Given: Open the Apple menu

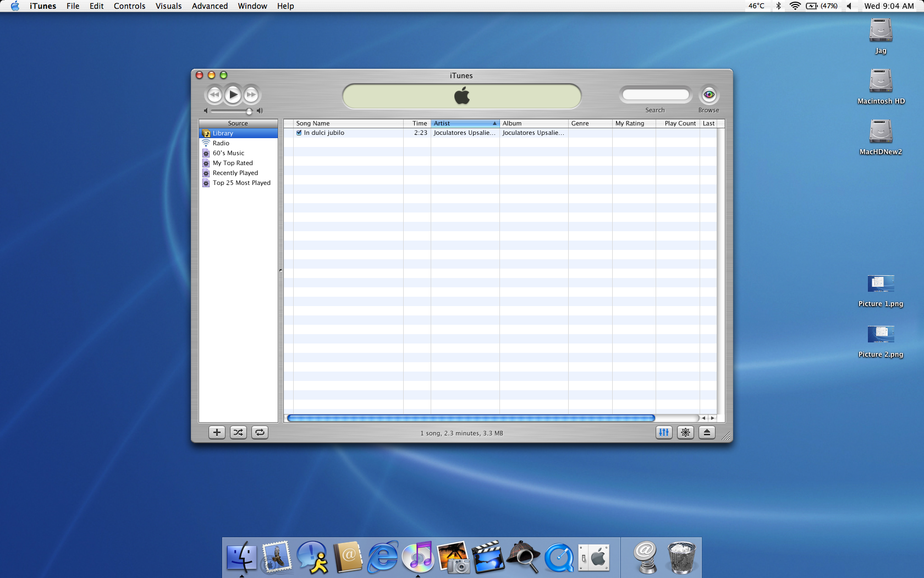Looking at the screenshot, I should point(15,6).
